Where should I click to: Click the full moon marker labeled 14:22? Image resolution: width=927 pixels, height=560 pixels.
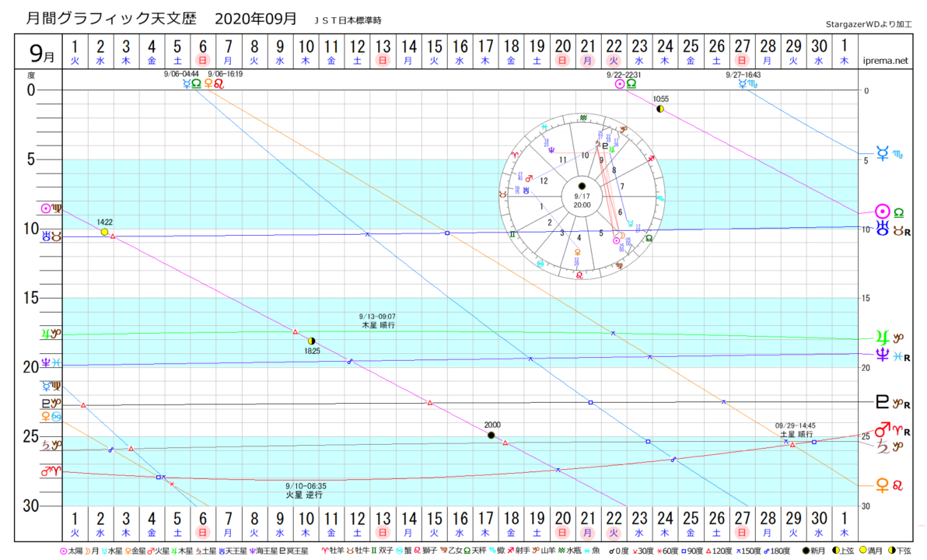coord(104,232)
